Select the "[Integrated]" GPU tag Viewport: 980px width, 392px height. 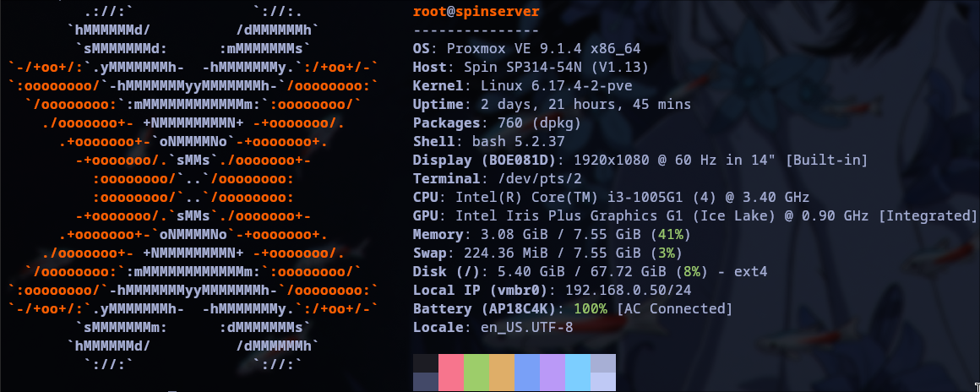[x=928, y=216]
